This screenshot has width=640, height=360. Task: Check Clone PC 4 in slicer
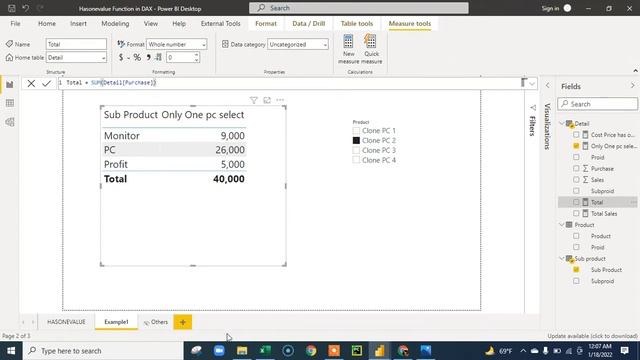point(356,160)
